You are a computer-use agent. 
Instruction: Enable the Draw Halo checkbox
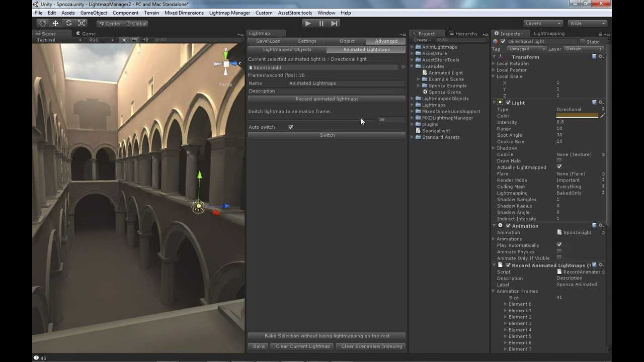559,161
